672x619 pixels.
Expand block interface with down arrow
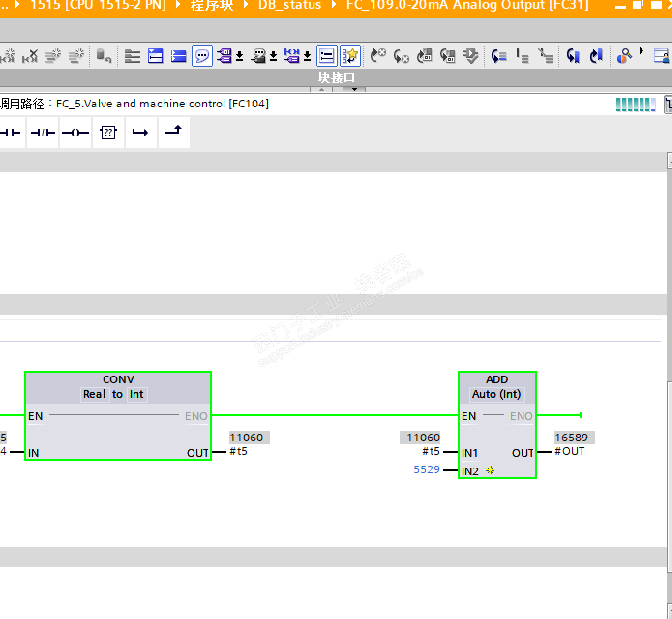click(355, 90)
